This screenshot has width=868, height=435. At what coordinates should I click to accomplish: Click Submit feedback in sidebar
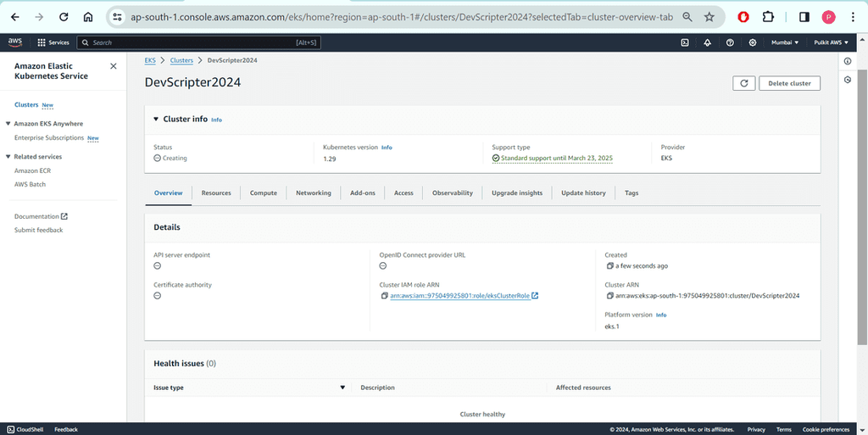tap(39, 231)
